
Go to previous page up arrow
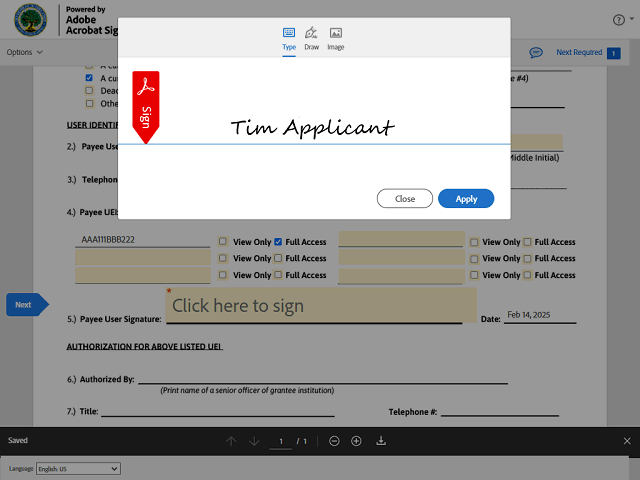coord(231,441)
